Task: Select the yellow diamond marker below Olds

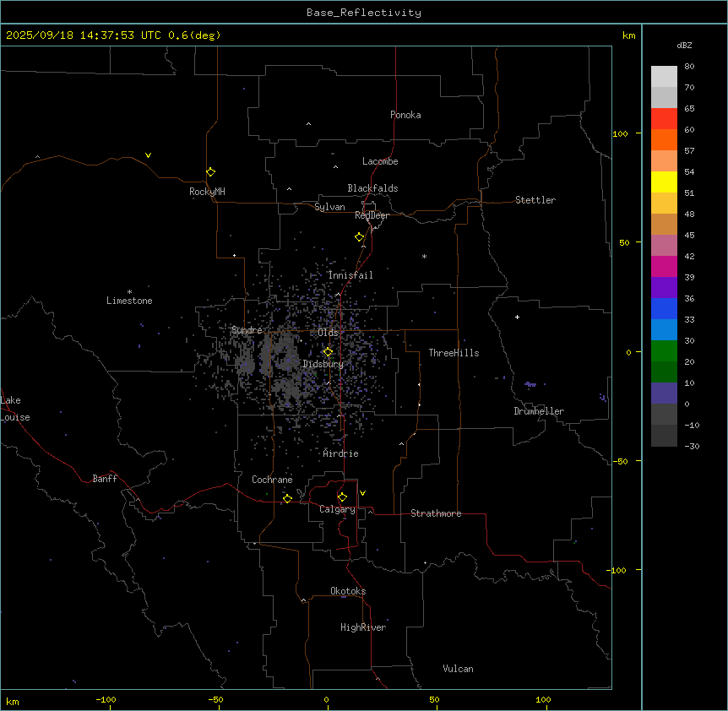Action: tap(329, 352)
